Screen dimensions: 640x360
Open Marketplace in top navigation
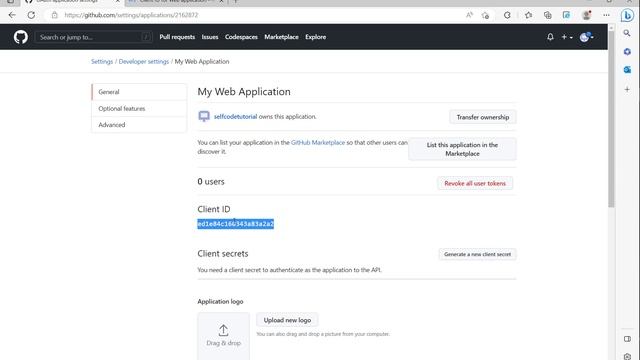[281, 37]
